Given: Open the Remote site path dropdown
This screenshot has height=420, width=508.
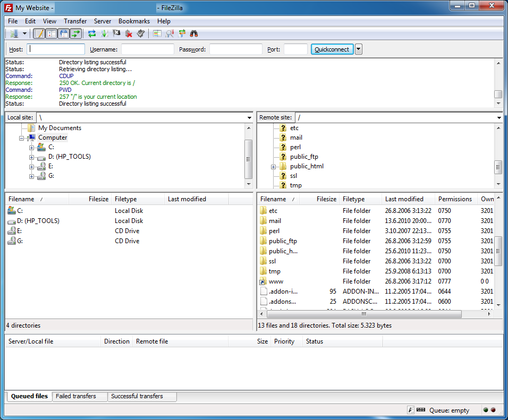Looking at the screenshot, I should pyautogui.click(x=499, y=117).
